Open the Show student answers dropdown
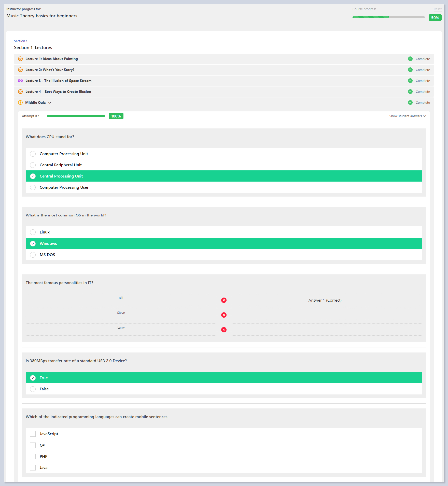Image resolution: width=448 pixels, height=486 pixels. 407,116
